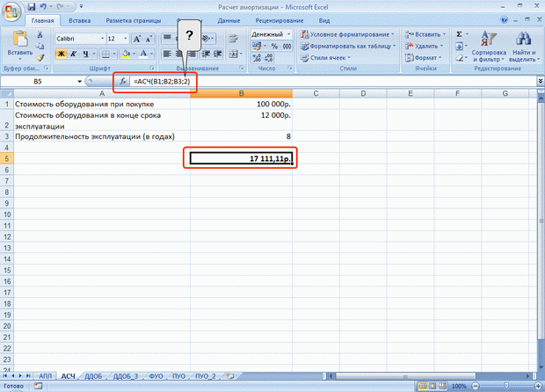545x392 pixels.
Task: Click the zoom slider handle
Action: pyautogui.click(x=506, y=386)
